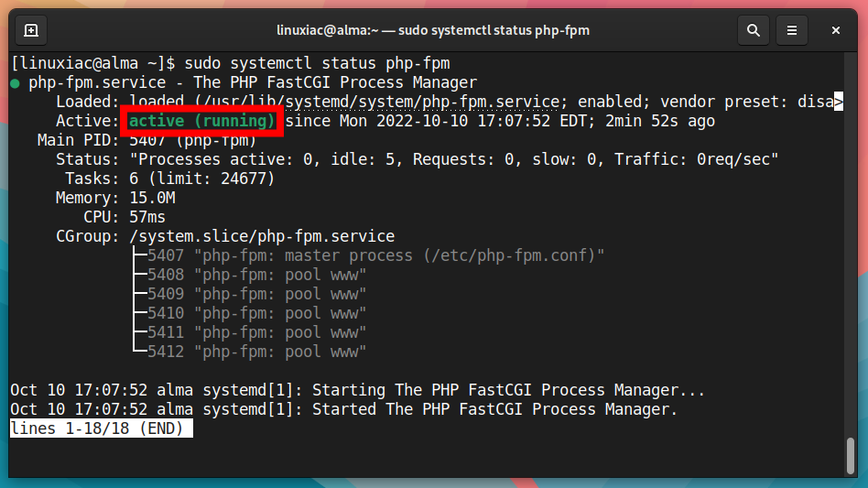
Task: Open the hamburger menu
Action: (792, 30)
